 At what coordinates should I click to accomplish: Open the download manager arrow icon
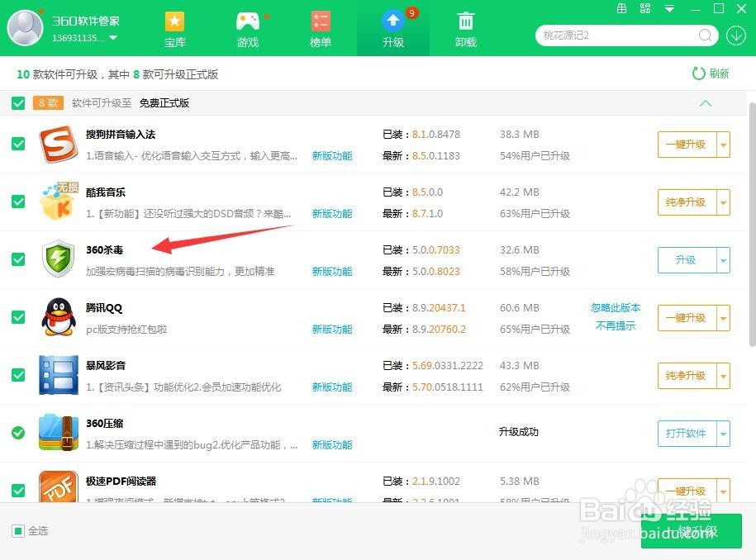point(736,36)
